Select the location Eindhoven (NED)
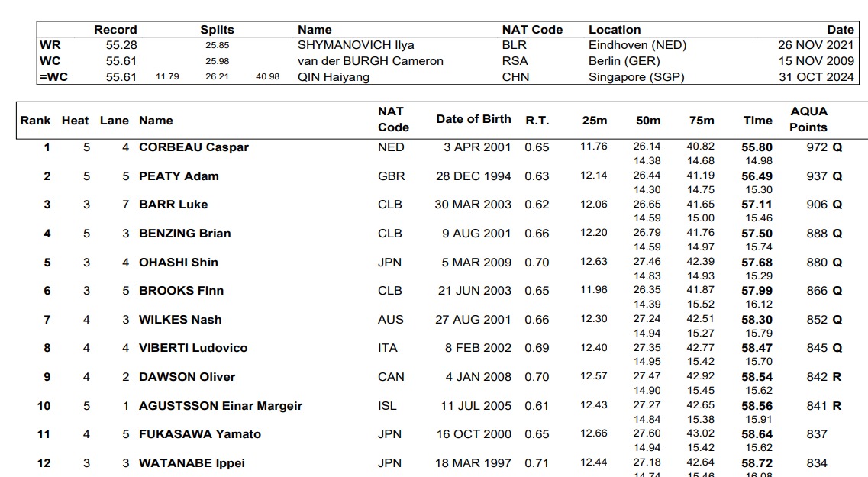 pos(637,45)
